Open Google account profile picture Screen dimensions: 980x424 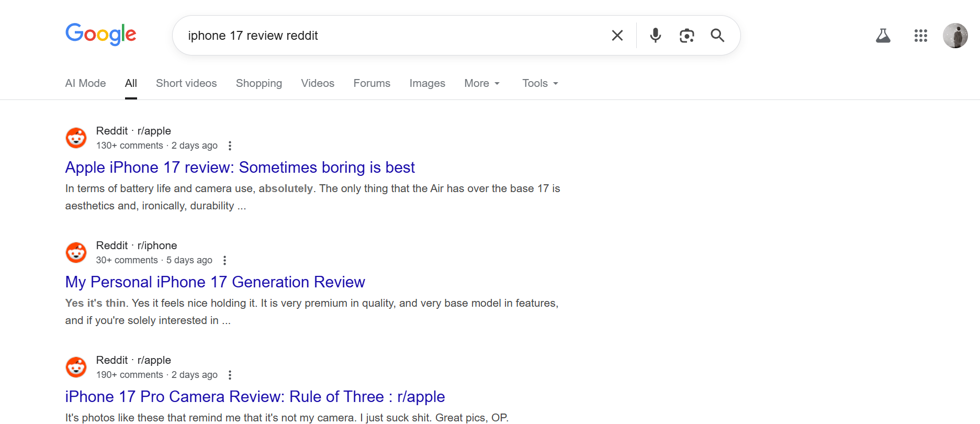click(x=955, y=36)
